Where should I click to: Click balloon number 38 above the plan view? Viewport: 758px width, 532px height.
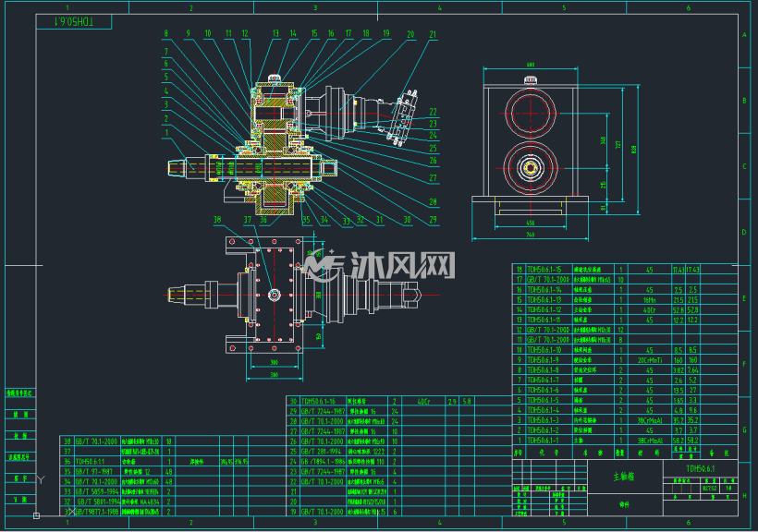[x=217, y=220]
